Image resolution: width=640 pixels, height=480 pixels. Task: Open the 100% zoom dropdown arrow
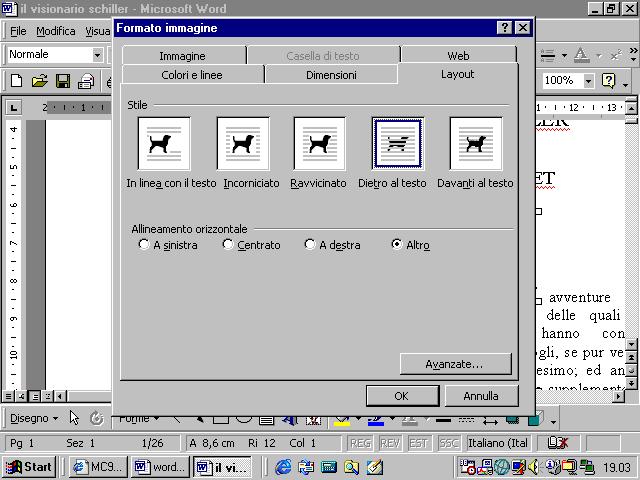click(x=588, y=81)
